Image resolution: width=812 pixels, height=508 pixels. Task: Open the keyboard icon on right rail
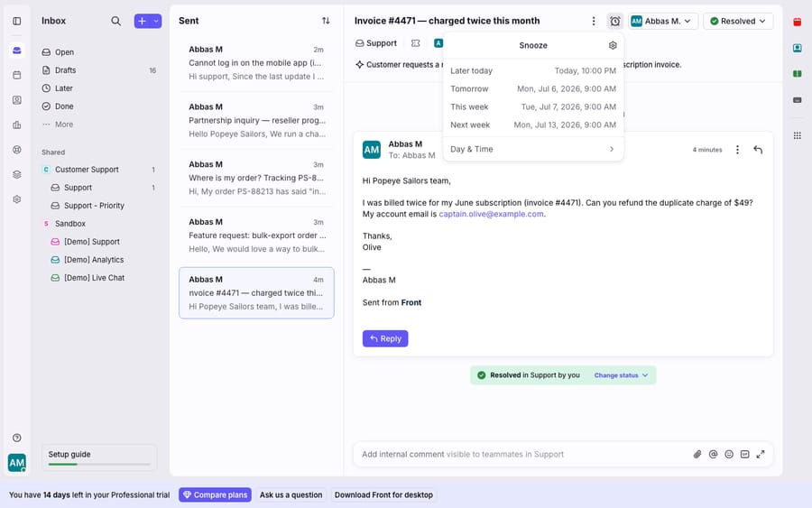coord(798,100)
